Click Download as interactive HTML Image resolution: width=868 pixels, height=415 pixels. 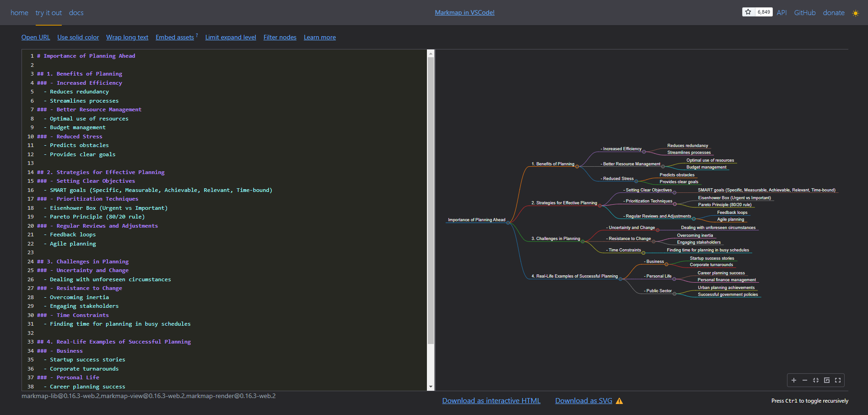[x=491, y=400]
